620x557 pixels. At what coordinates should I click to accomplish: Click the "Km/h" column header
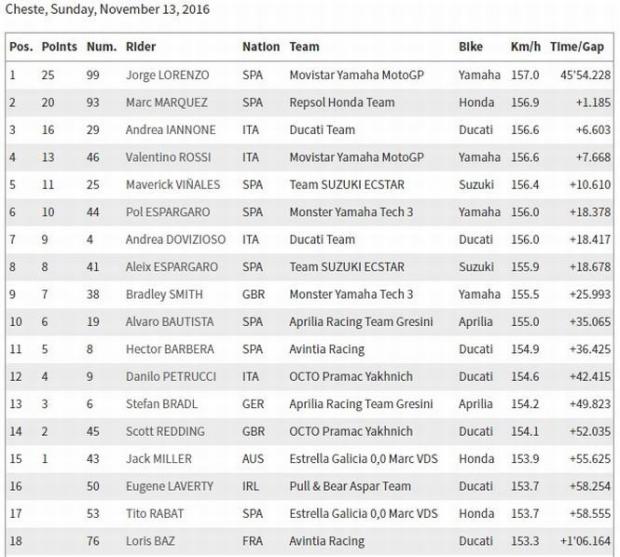point(524,47)
